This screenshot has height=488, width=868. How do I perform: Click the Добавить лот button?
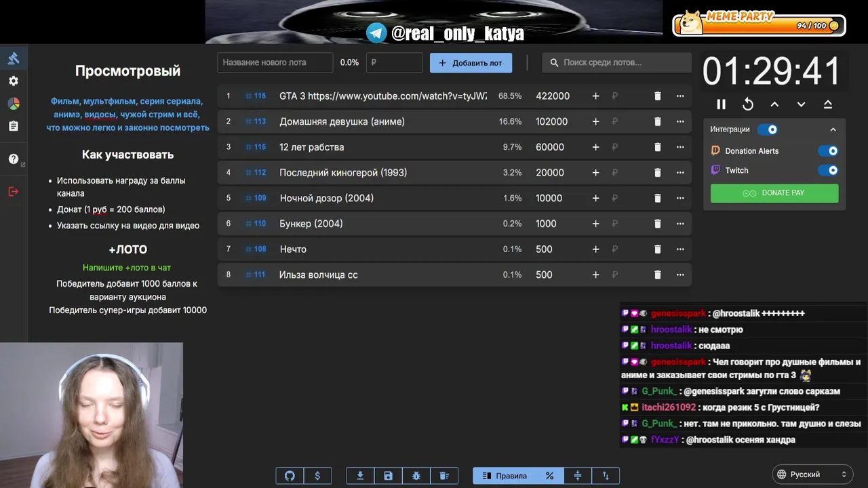point(471,62)
